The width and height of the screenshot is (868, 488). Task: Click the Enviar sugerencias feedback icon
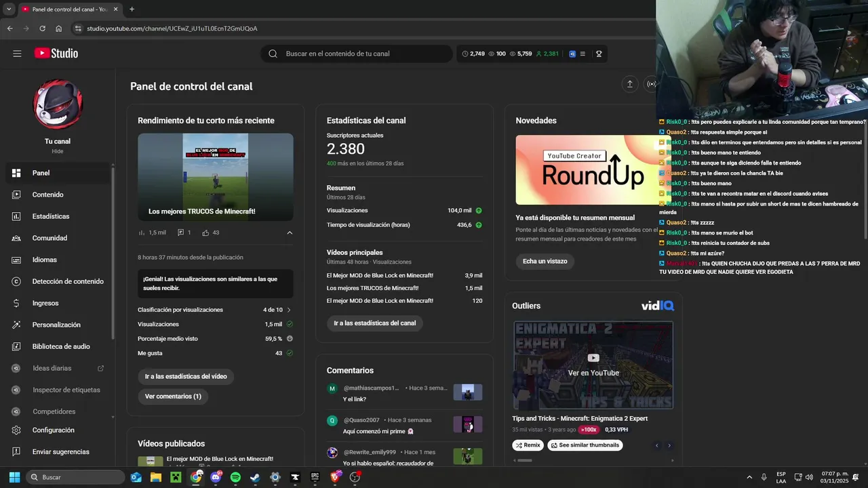(16, 451)
